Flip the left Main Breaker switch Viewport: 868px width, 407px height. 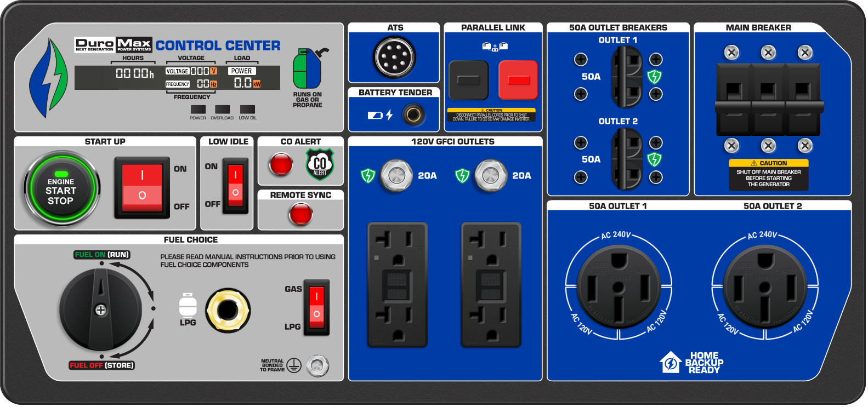[734, 99]
